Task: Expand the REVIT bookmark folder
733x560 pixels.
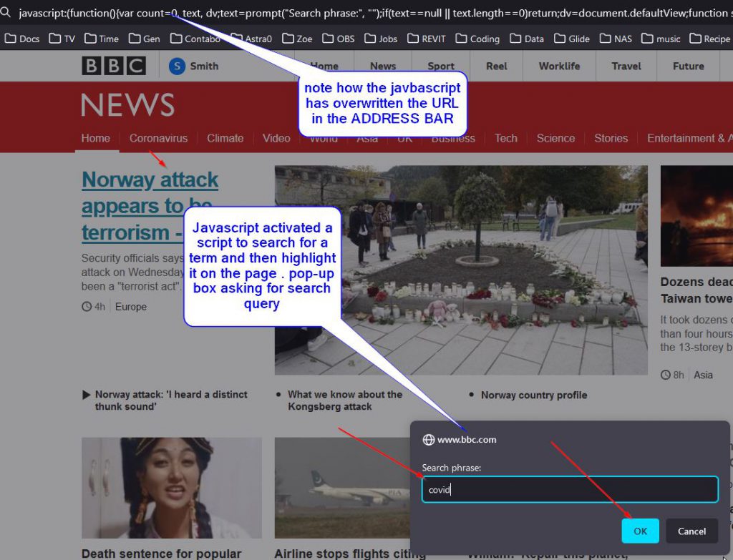Action: [x=426, y=39]
